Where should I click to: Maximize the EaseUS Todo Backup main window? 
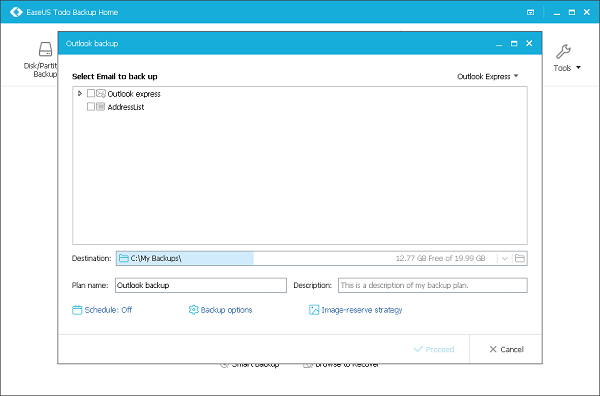572,12
